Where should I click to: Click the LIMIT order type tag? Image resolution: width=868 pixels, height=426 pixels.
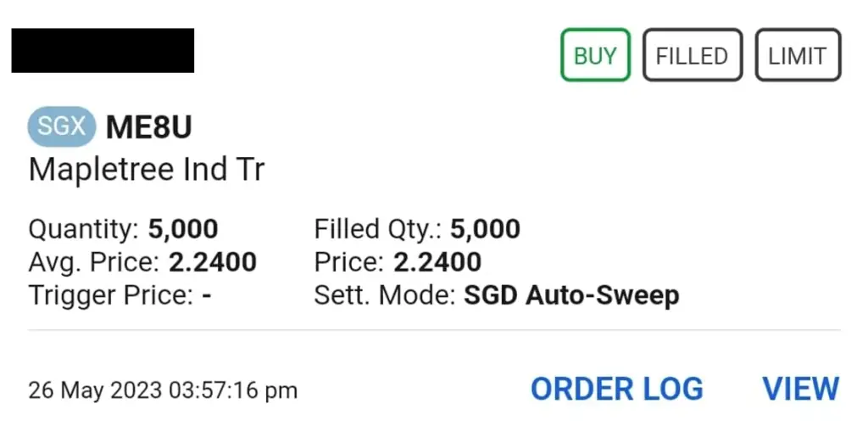tap(798, 55)
